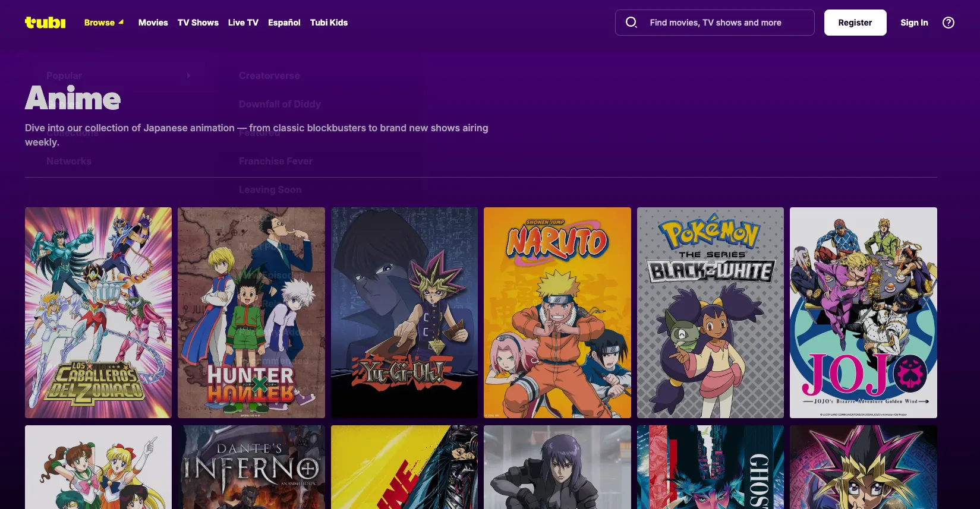Open Tubi Kids
980x509 pixels.
click(329, 23)
